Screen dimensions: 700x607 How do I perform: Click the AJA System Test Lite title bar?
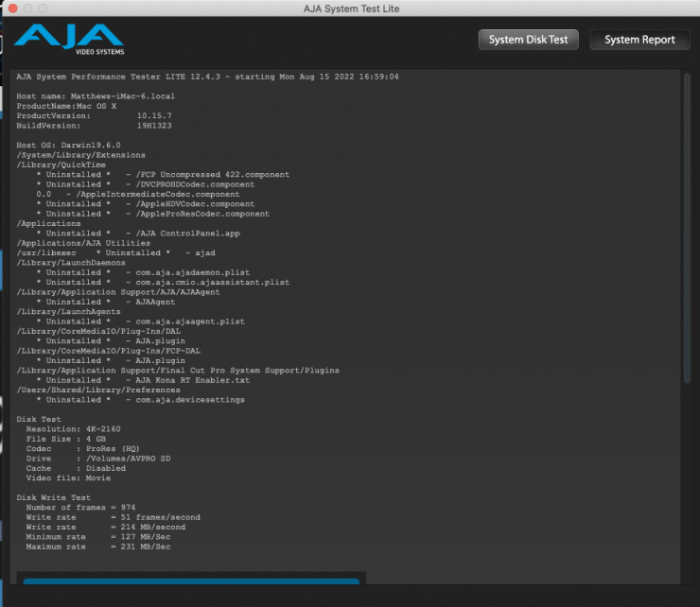click(x=350, y=10)
